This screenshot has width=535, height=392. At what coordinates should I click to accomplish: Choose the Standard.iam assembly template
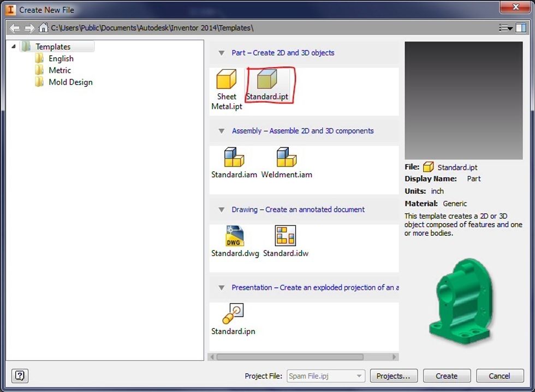click(234, 158)
